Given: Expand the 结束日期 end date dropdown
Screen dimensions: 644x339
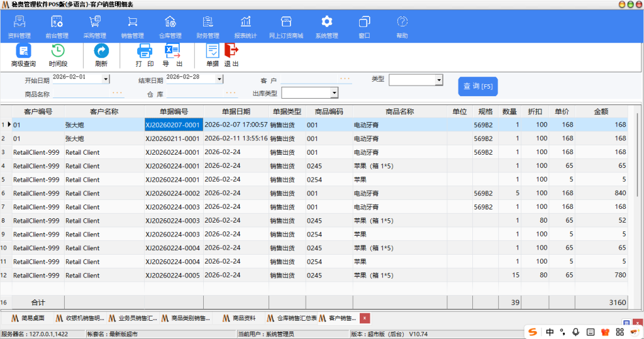Looking at the screenshot, I should tap(219, 79).
